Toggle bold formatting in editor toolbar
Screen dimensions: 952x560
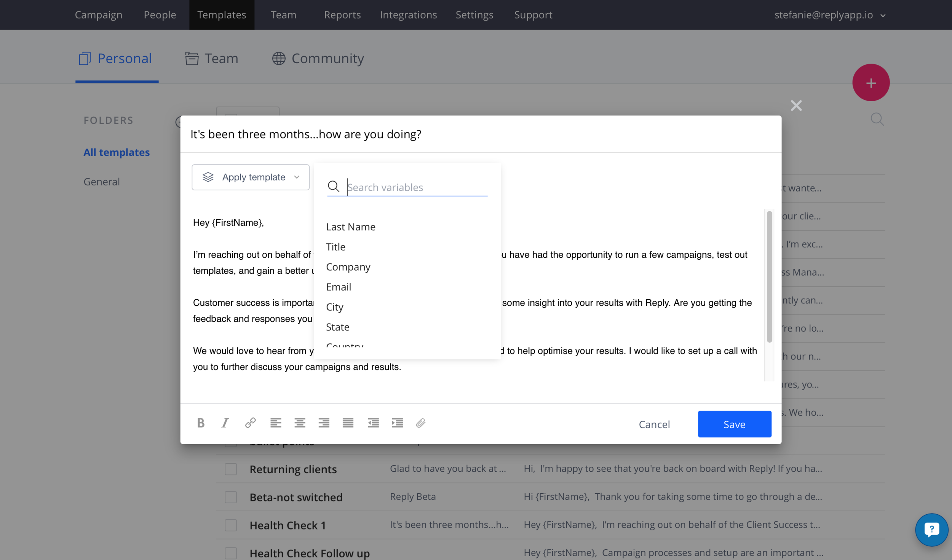[201, 423]
